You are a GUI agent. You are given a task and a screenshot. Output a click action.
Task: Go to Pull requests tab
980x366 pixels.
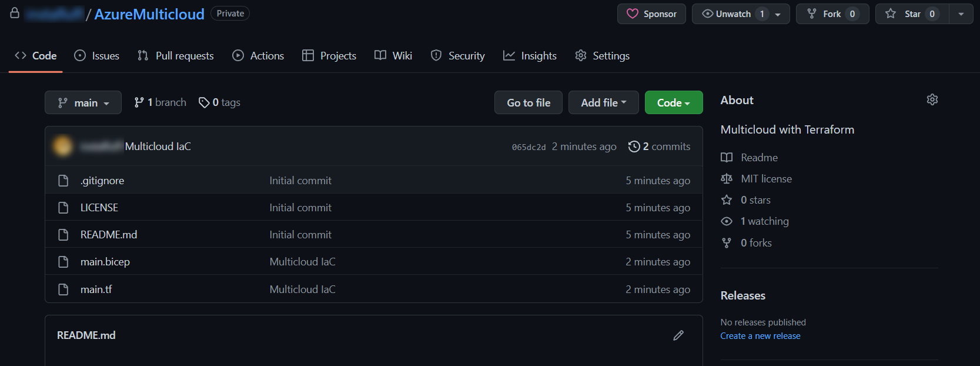pyautogui.click(x=175, y=55)
